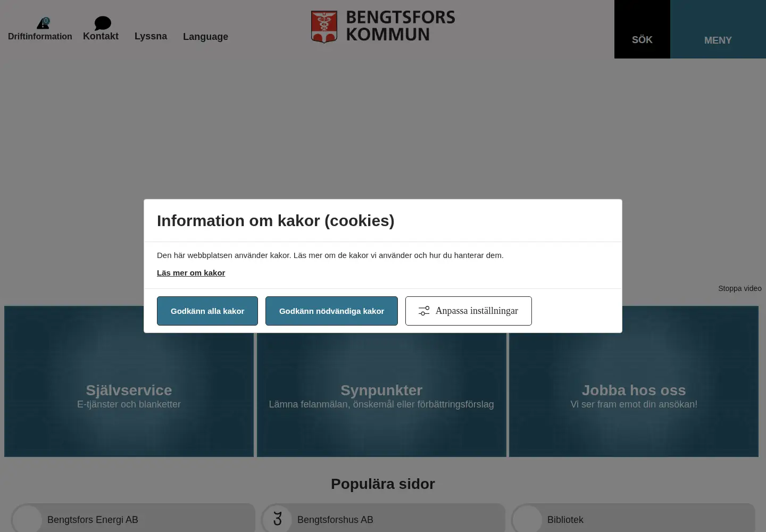Click the 'Populära sidor' heading

tap(383, 484)
